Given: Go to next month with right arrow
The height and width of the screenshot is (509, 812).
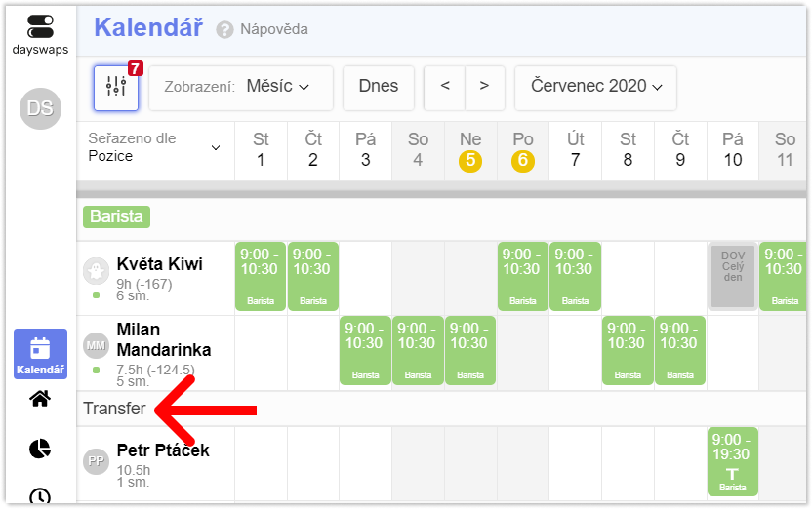Looking at the screenshot, I should tap(485, 88).
